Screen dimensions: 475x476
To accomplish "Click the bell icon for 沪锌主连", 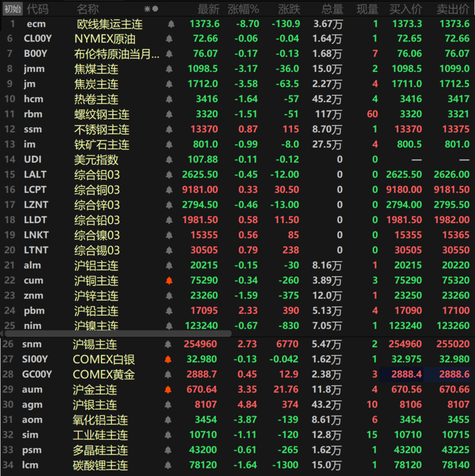I will pyautogui.click(x=169, y=296).
